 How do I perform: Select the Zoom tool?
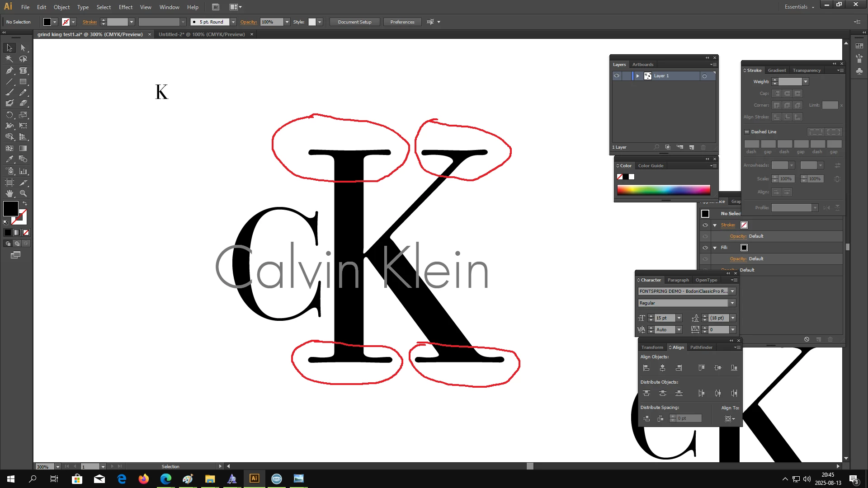tap(23, 193)
